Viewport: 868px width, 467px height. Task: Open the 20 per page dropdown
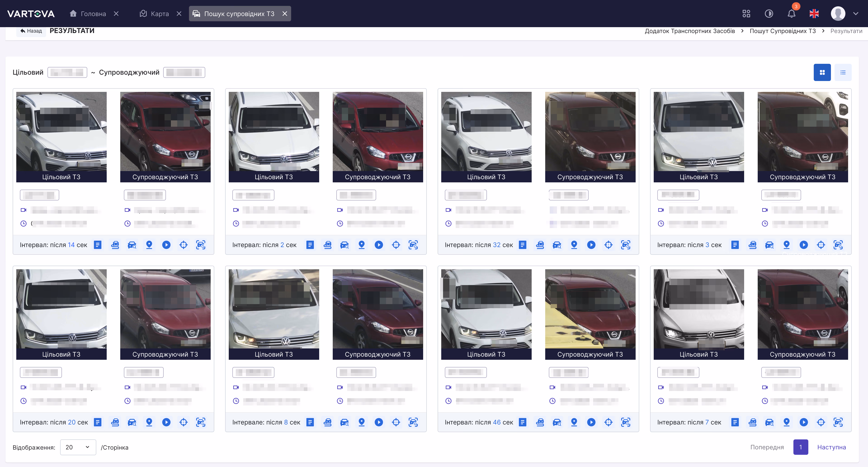(78, 447)
